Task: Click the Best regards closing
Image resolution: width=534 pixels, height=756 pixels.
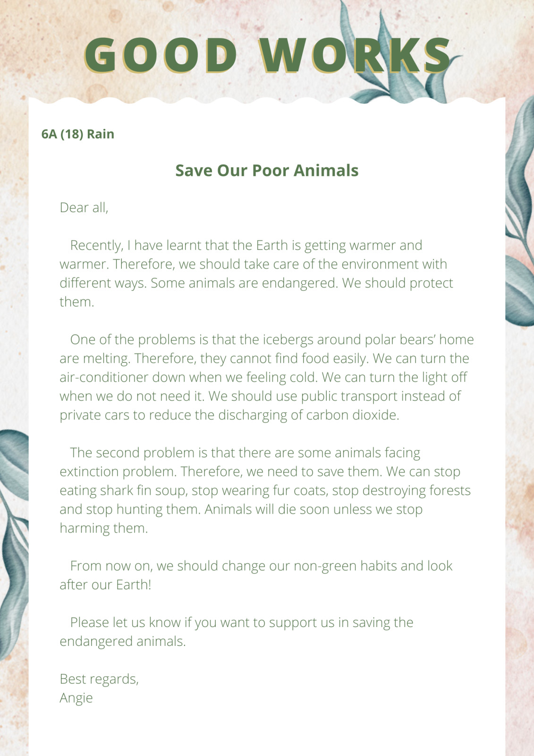Action: coord(99,679)
